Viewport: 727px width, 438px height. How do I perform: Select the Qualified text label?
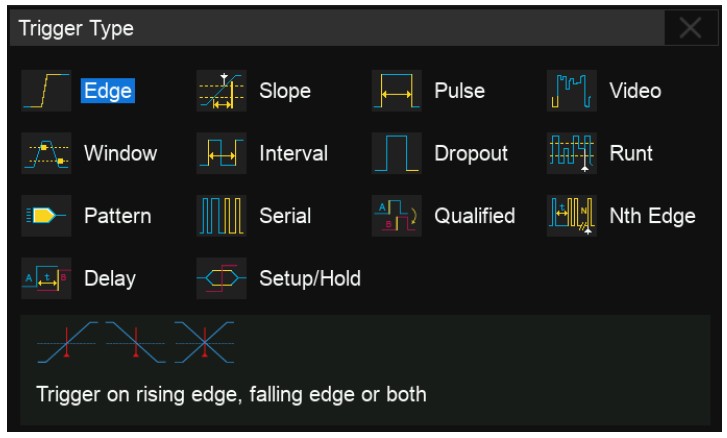click(x=475, y=215)
